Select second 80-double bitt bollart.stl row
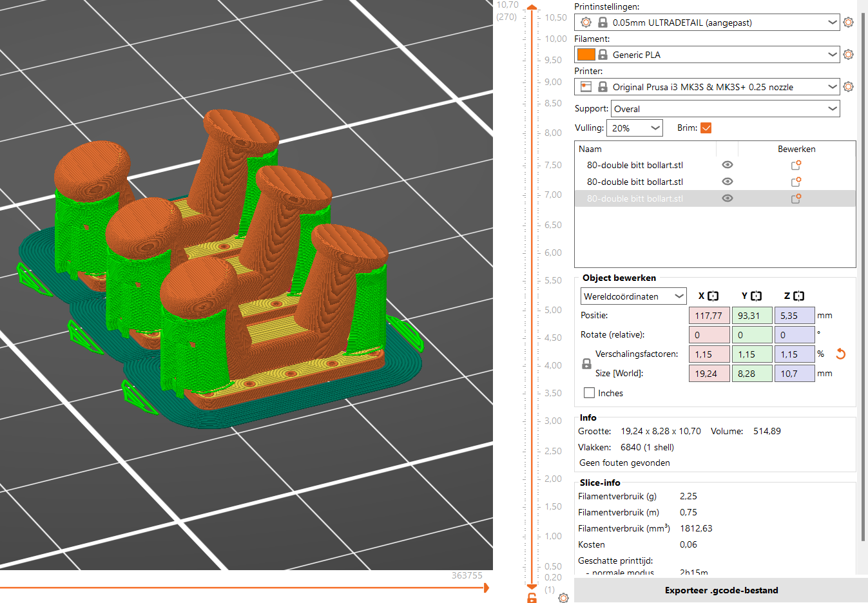 coord(715,182)
